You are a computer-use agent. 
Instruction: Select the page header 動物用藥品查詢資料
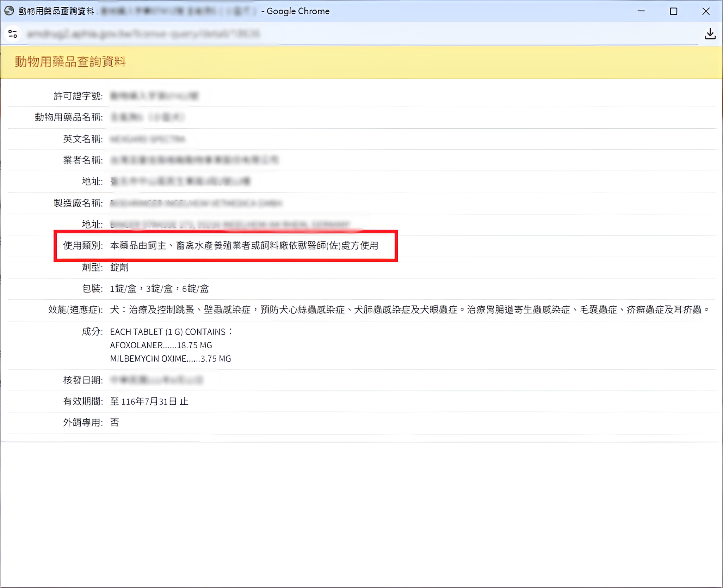click(70, 61)
